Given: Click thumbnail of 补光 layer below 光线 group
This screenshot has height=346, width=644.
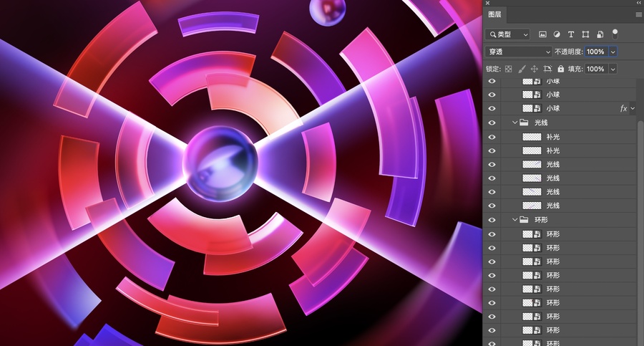Looking at the screenshot, I should (532, 137).
